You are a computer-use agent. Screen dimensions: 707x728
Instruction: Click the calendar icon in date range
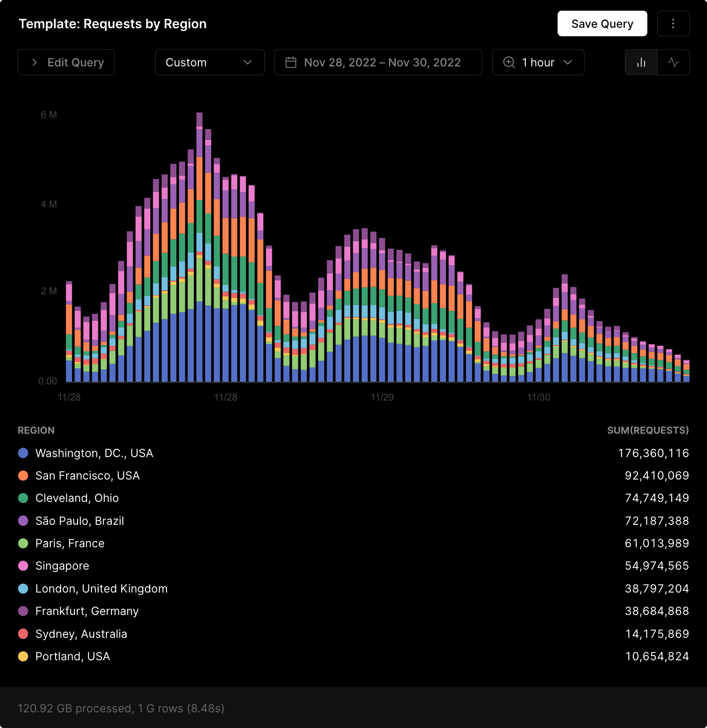[x=291, y=62]
